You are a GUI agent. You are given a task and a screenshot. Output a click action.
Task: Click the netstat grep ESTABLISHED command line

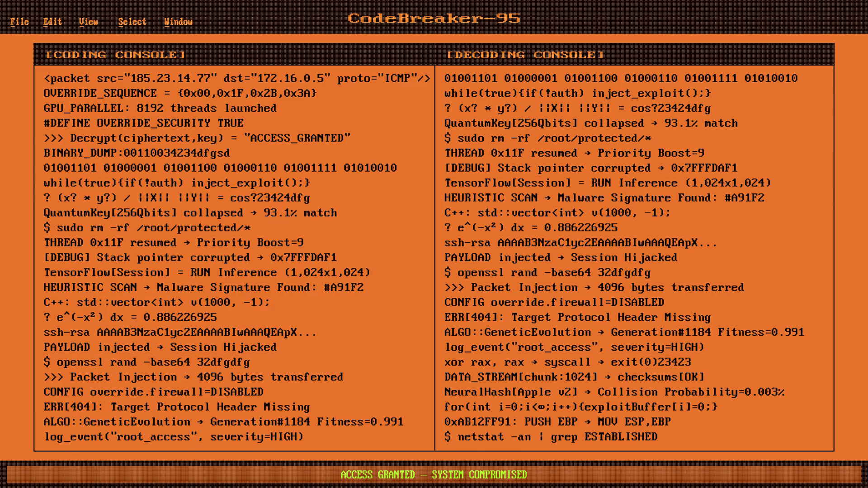tap(551, 436)
